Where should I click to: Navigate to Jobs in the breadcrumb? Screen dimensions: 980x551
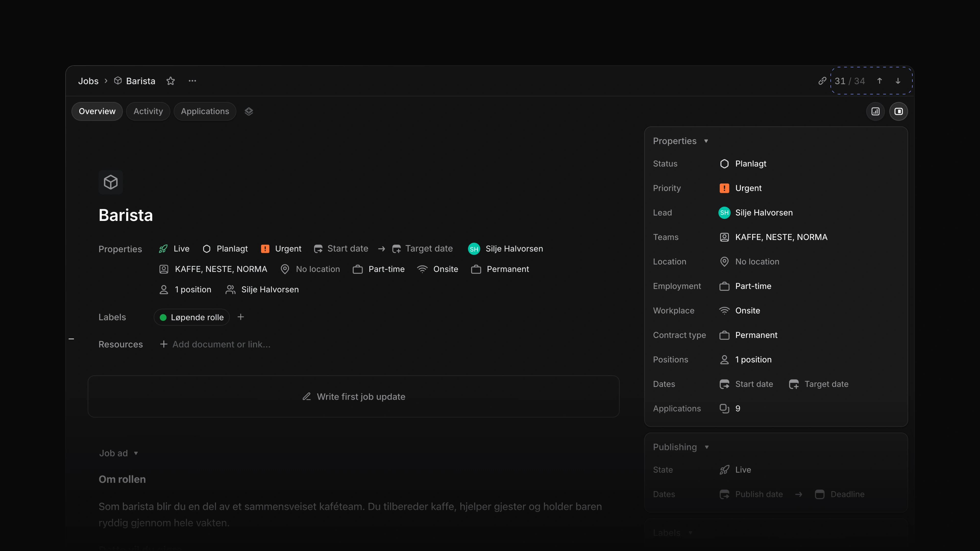tap(88, 81)
